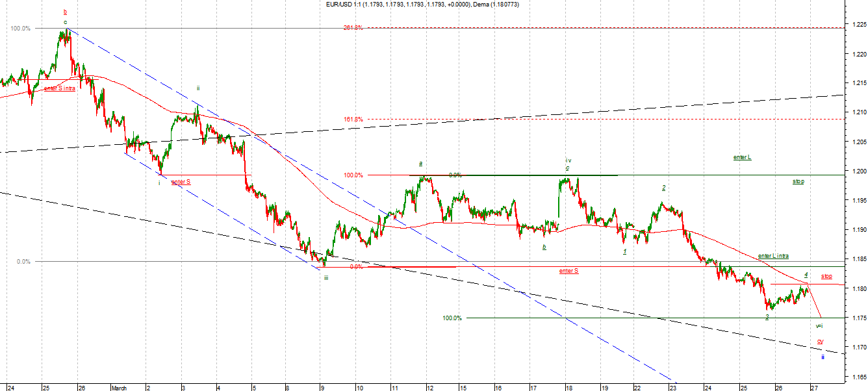Click the 'March' date axis label
868x391 pixels.
tap(118, 387)
